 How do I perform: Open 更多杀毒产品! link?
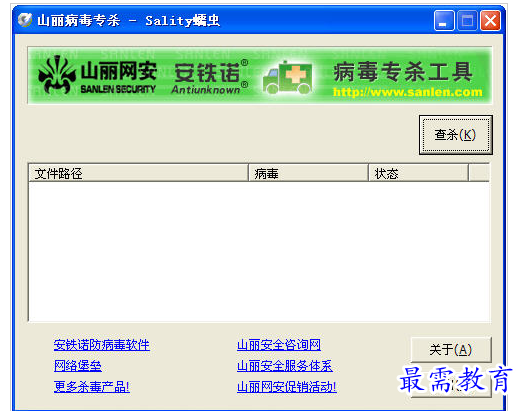click(x=92, y=387)
